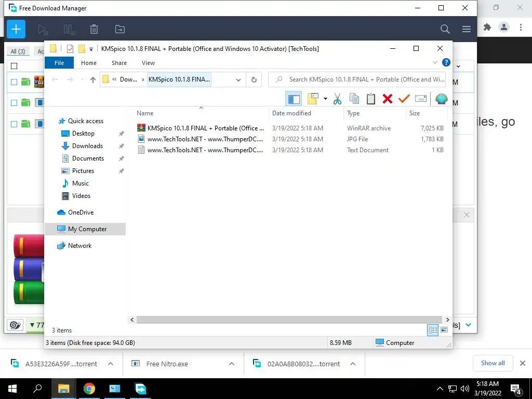This screenshot has width=532, height=399.
Task: Click the Explorer help question mark icon
Action: (x=446, y=62)
